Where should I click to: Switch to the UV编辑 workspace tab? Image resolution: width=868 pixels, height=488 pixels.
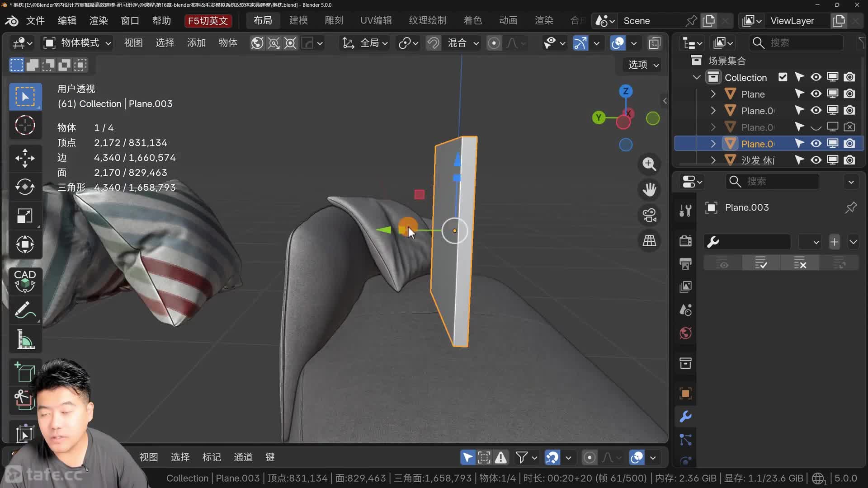coord(376,20)
